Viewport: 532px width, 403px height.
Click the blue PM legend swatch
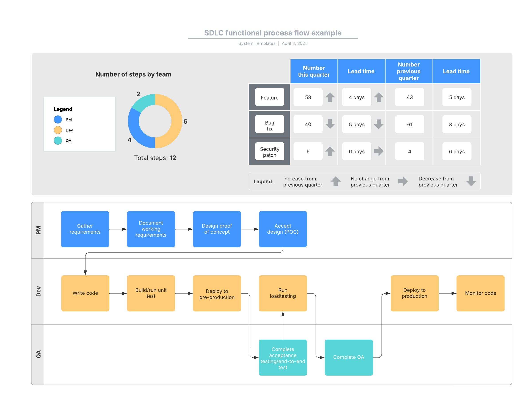tap(58, 119)
